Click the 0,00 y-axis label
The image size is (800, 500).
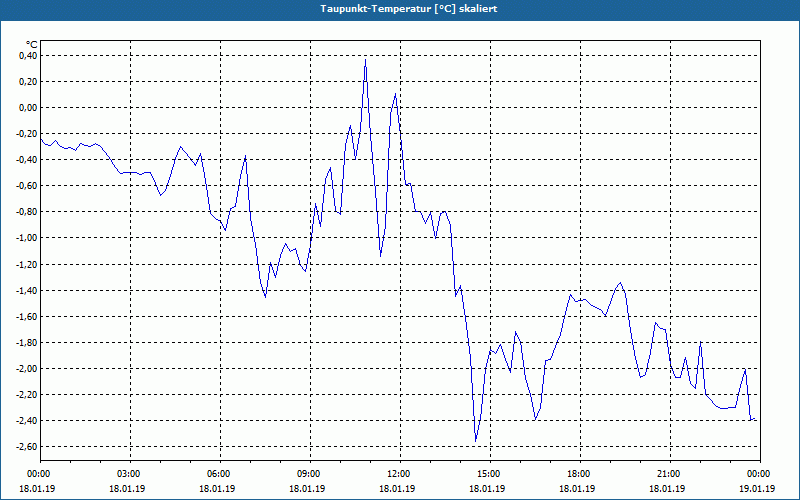tap(28, 107)
